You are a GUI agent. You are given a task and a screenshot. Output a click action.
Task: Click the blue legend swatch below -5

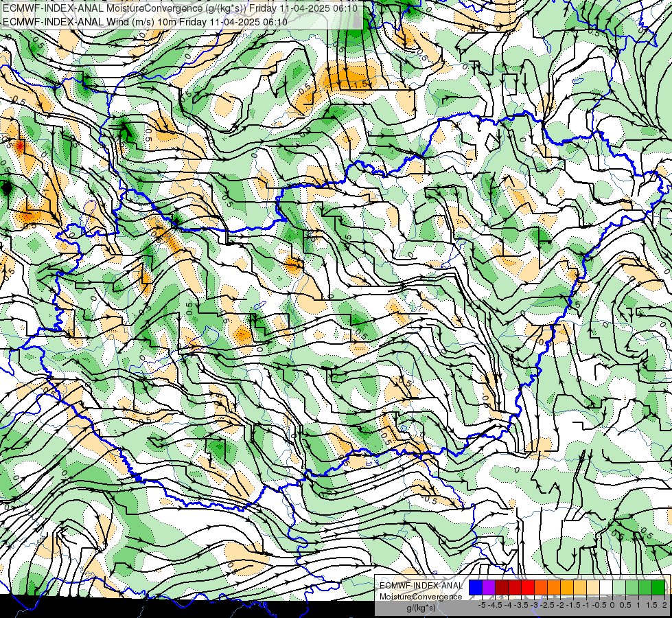tap(476, 588)
